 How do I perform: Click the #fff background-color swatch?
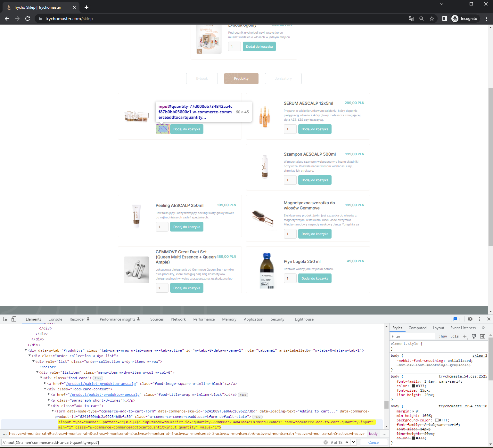(x=437, y=420)
